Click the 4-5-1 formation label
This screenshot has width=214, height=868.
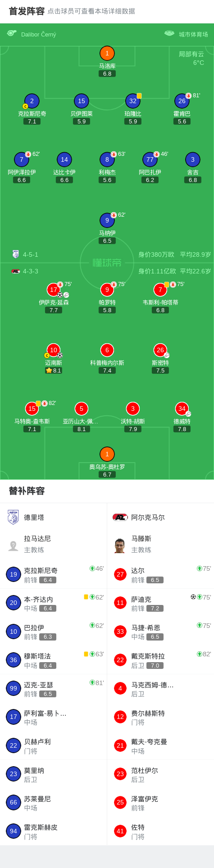coord(31,254)
